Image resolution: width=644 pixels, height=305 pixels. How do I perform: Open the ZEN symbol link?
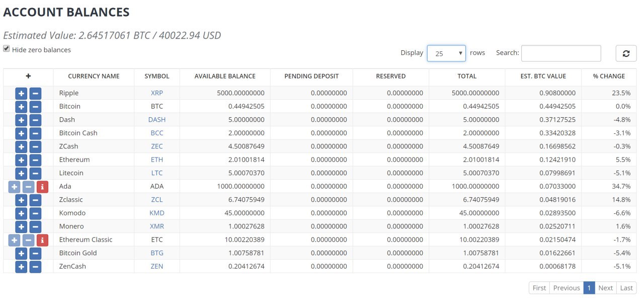[x=157, y=266]
